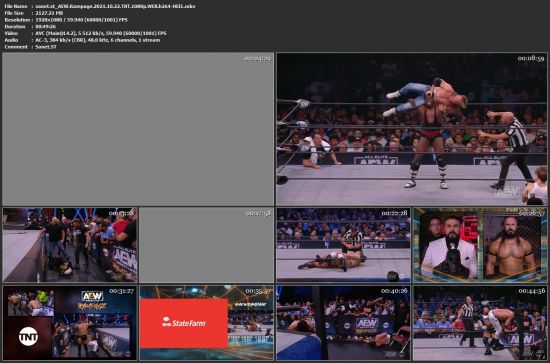Click the Audio line AC-3 384 kb/s
The width and height of the screenshot is (550, 363).
point(82,40)
